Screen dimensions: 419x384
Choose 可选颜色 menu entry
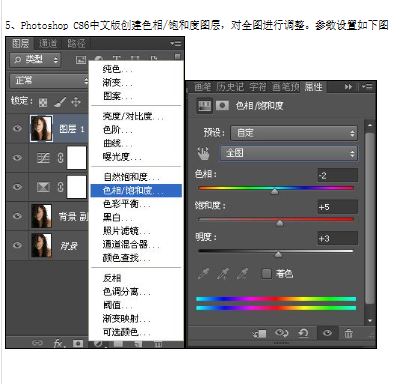[136, 332]
